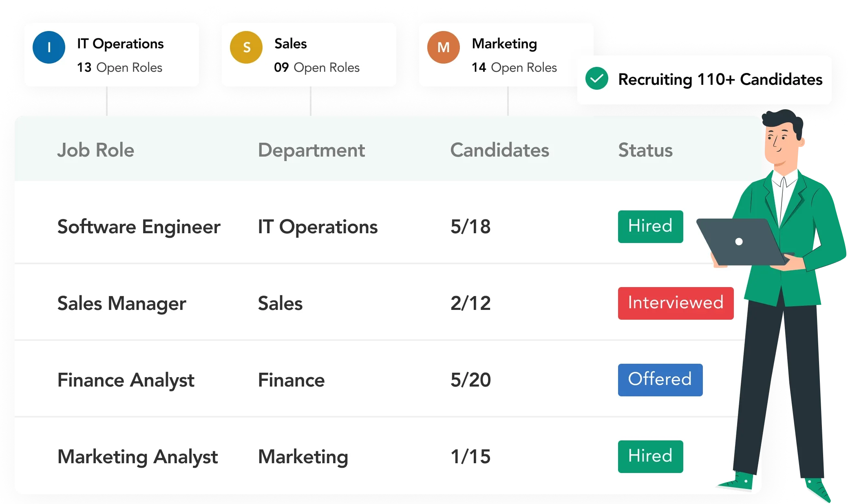
Task: Click the Hired badge for Software Engineer
Action: (x=650, y=227)
